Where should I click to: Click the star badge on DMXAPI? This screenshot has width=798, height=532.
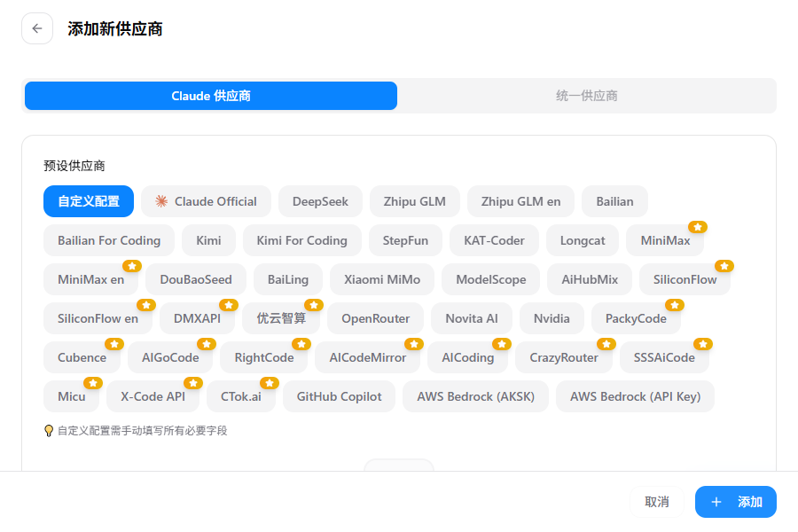[x=229, y=305]
